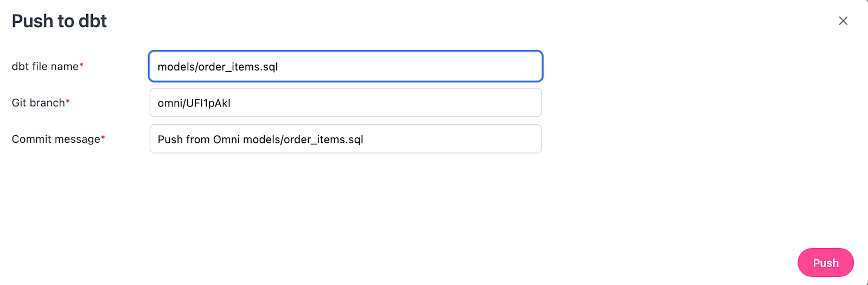This screenshot has width=868, height=285.
Task: Place cursor on "omni/UFI1pAkI" branch name text
Action: (x=194, y=103)
